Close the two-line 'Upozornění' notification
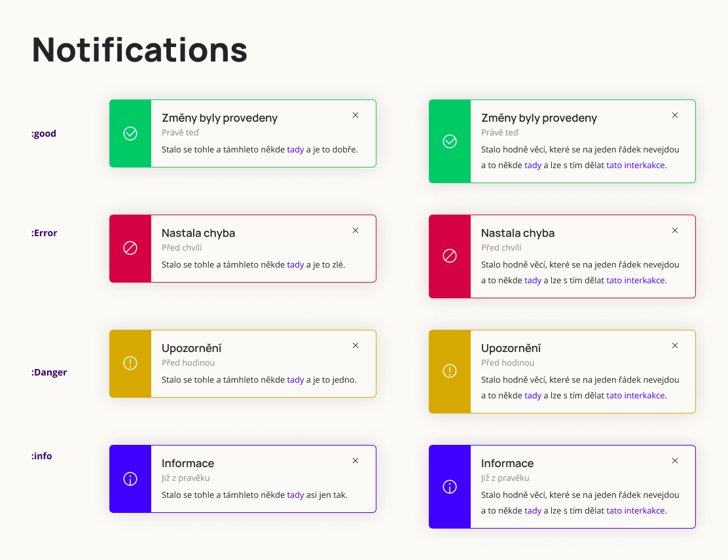The width and height of the screenshot is (728, 560). pyautogui.click(x=675, y=345)
